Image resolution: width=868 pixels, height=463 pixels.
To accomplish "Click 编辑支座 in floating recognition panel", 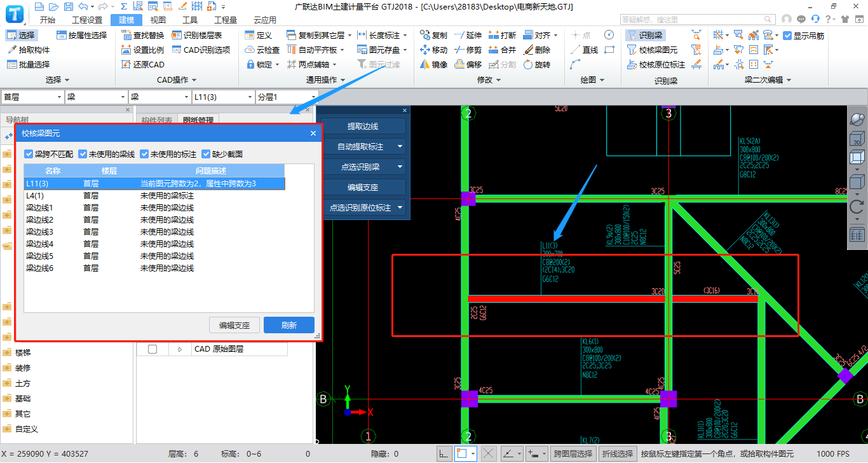I will (x=362, y=187).
